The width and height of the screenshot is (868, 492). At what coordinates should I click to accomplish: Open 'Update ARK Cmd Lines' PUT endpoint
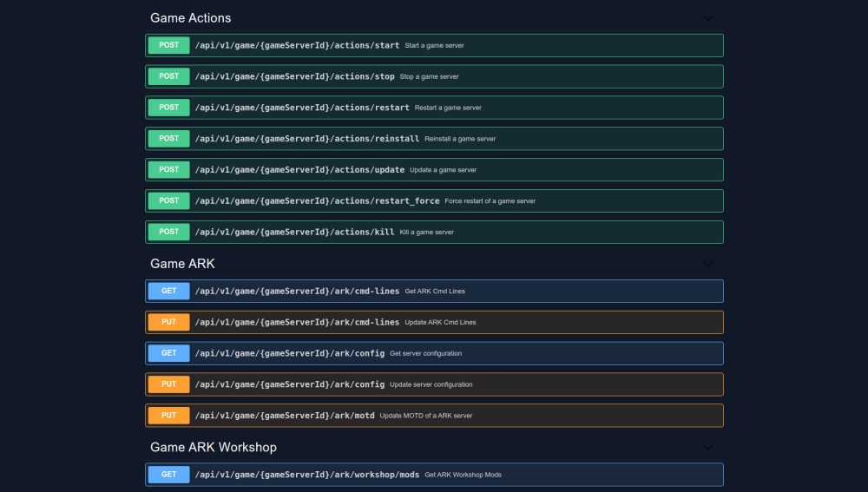point(440,322)
